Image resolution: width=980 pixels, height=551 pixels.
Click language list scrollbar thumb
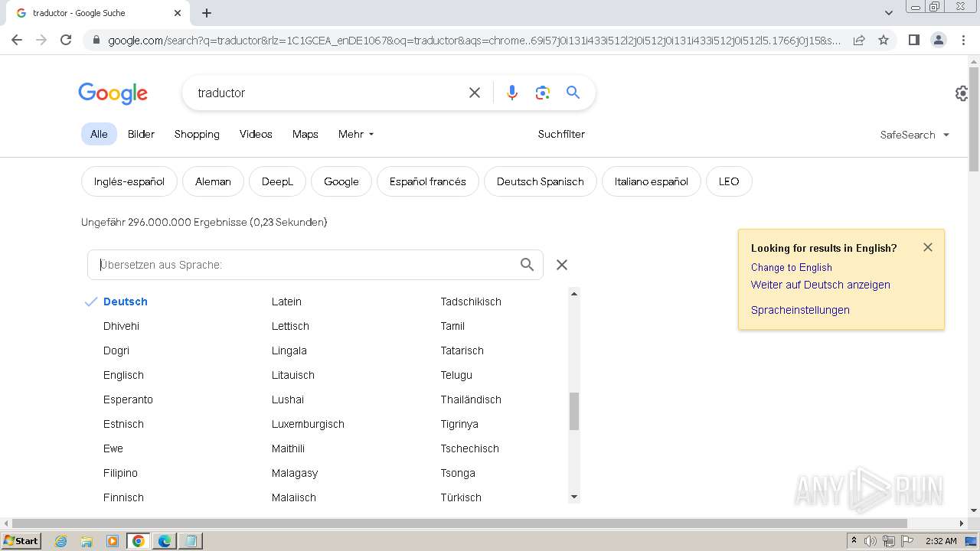[574, 411]
